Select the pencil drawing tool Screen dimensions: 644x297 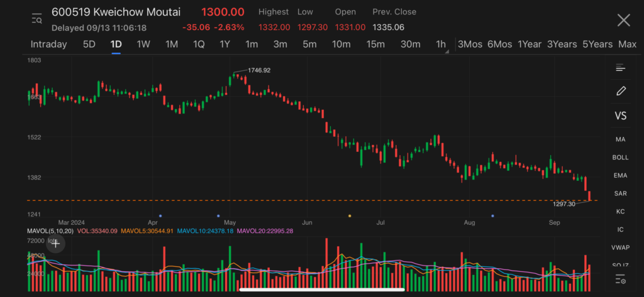coord(621,91)
